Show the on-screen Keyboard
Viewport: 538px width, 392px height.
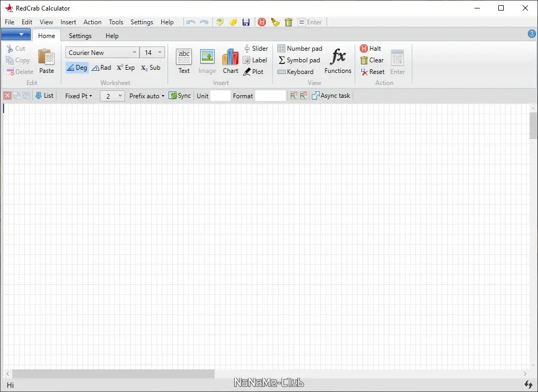tap(295, 72)
